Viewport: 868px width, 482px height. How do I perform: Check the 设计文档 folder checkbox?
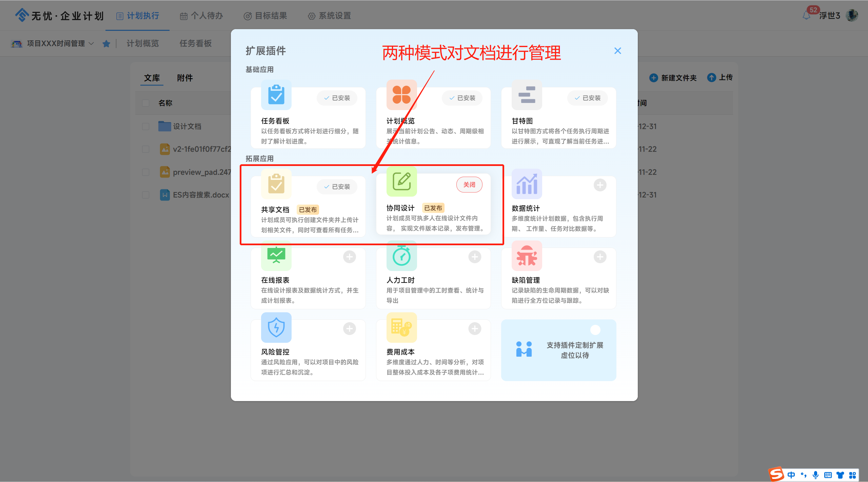coord(146,126)
